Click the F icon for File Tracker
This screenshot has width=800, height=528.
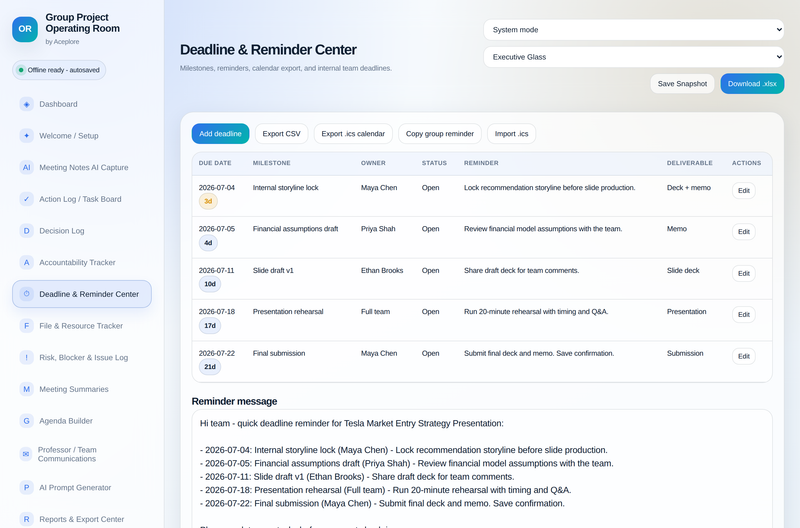27,325
